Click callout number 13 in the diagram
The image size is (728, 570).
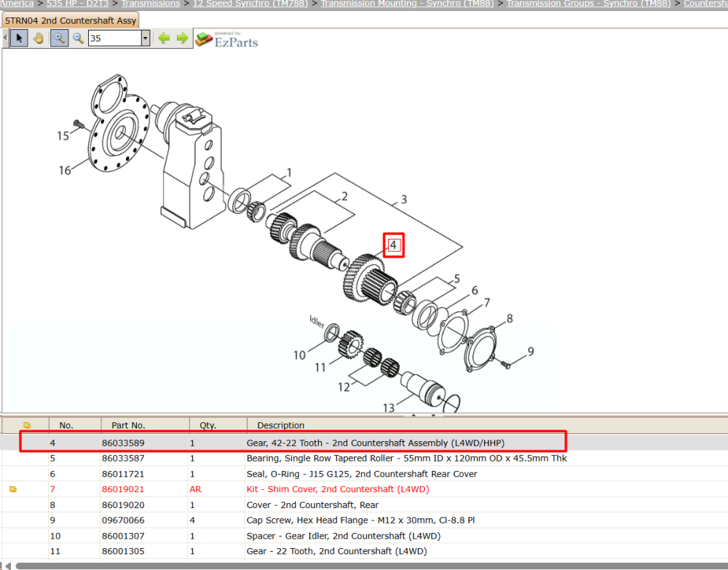point(389,408)
